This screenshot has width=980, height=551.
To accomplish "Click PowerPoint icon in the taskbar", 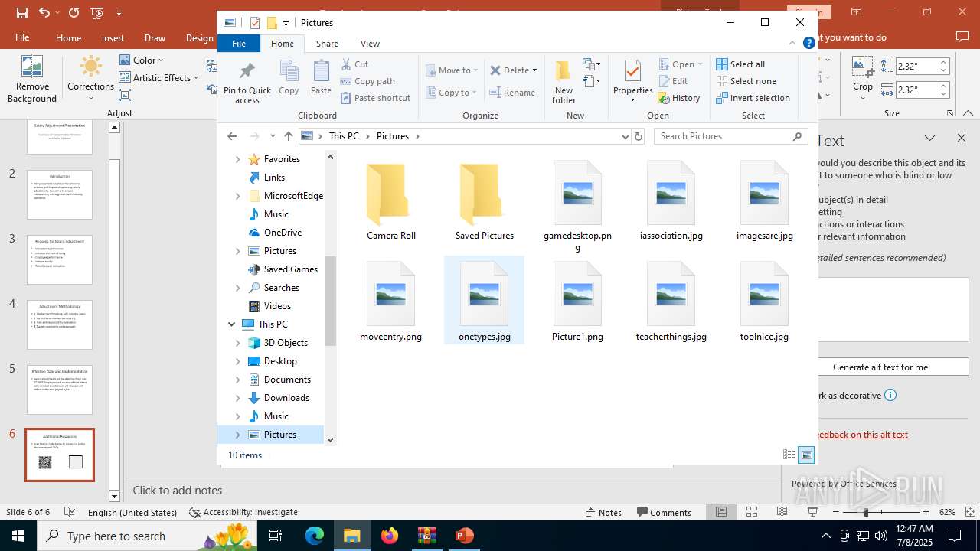I will pos(464,536).
